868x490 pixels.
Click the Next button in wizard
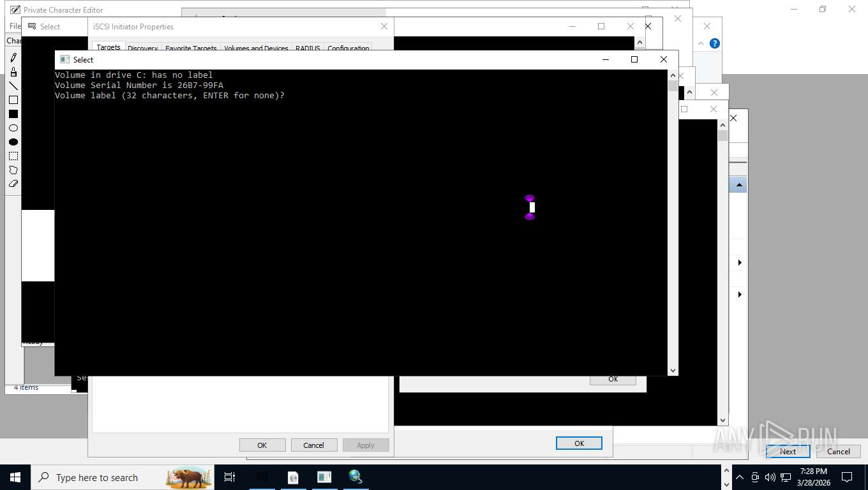(788, 451)
